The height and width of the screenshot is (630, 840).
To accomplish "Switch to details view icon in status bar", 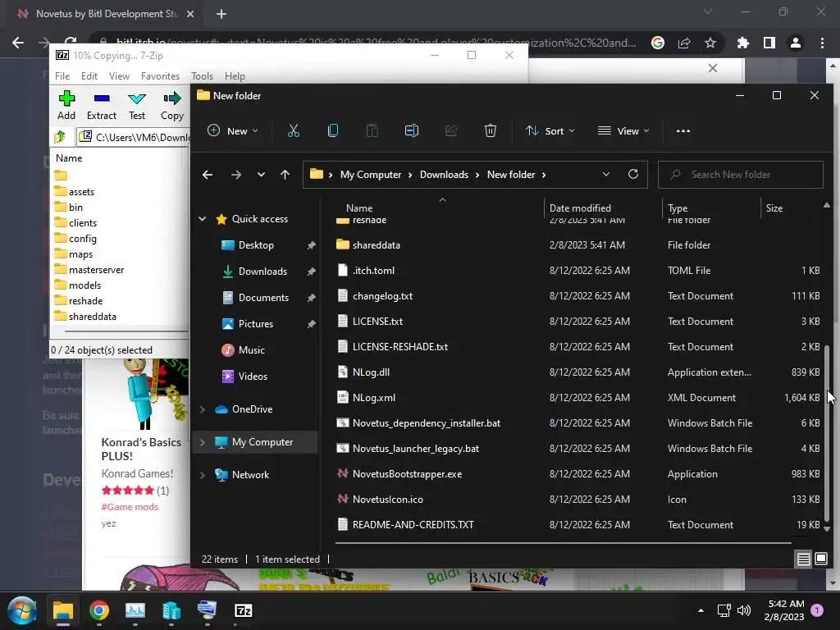I will pyautogui.click(x=803, y=559).
